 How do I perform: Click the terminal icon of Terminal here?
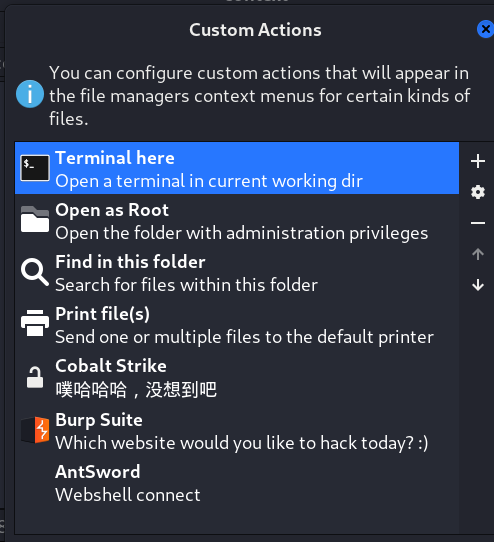[35, 168]
